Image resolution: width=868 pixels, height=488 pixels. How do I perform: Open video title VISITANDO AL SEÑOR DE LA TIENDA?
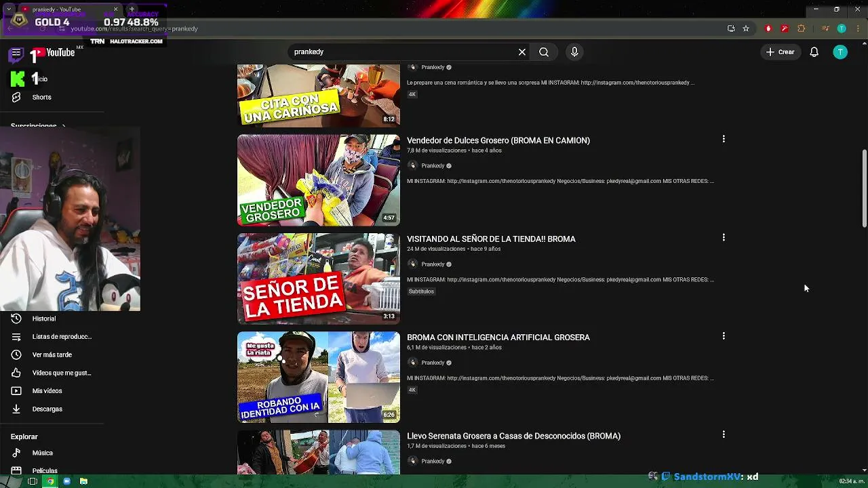(491, 239)
